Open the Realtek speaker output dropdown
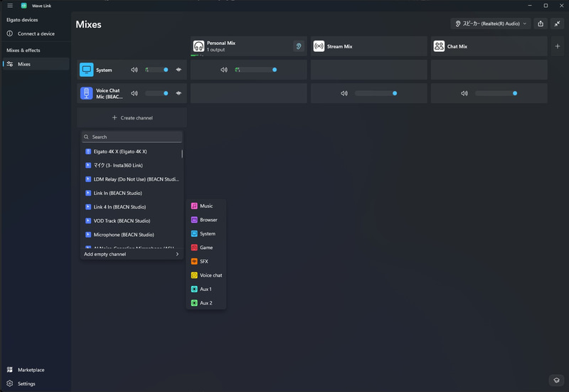This screenshot has height=392, width=569. [491, 23]
